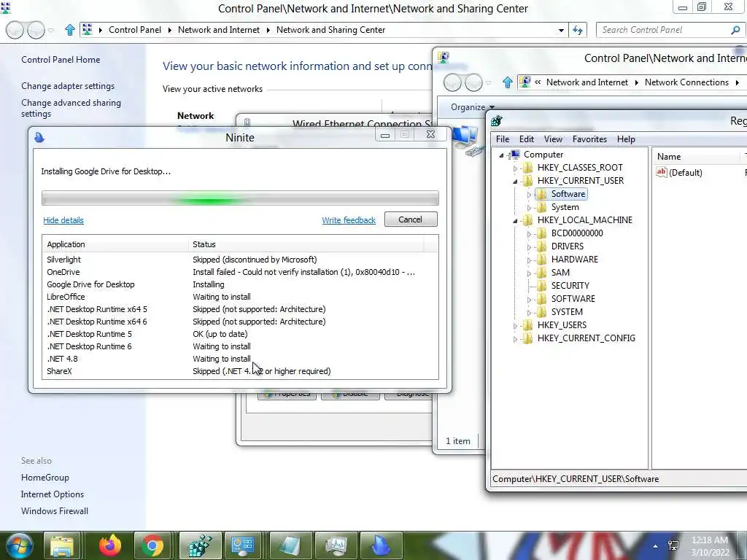This screenshot has height=560, width=747.
Task: Go up one level in Network and Sharing Center
Action: (70, 30)
